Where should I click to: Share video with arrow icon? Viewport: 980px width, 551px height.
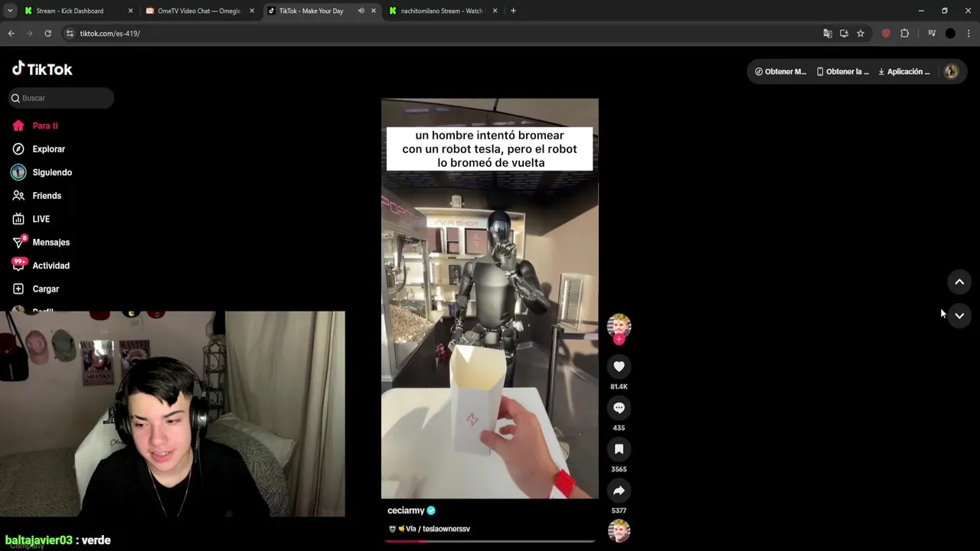pos(619,491)
